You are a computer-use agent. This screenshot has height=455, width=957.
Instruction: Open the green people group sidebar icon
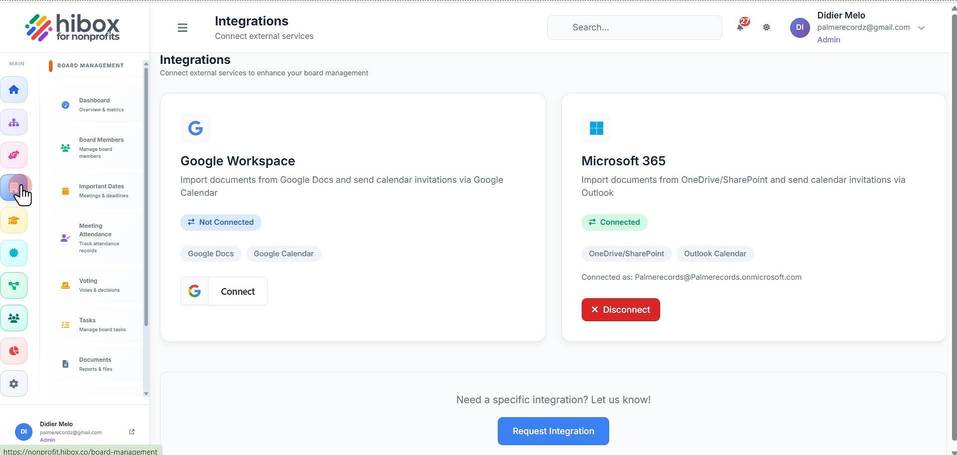tap(13, 318)
